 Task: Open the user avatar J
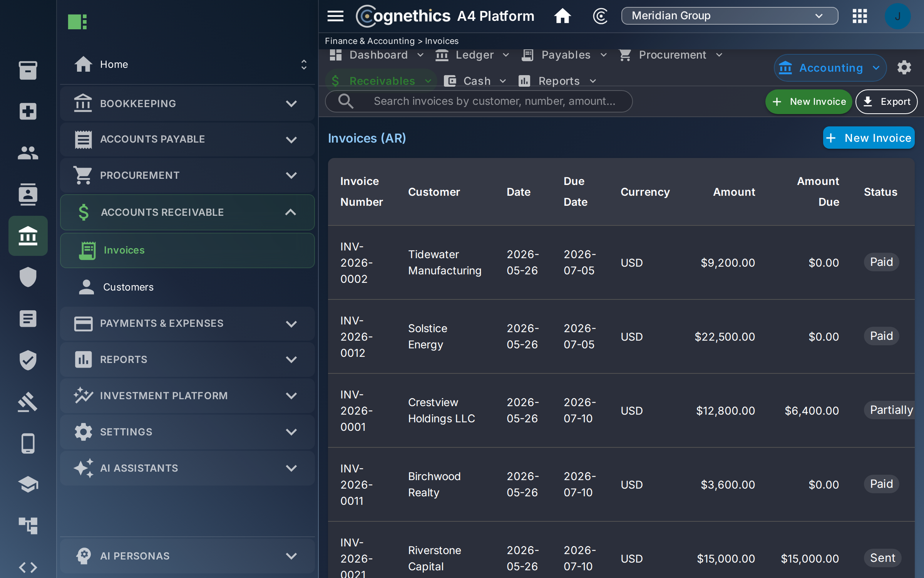click(x=897, y=16)
